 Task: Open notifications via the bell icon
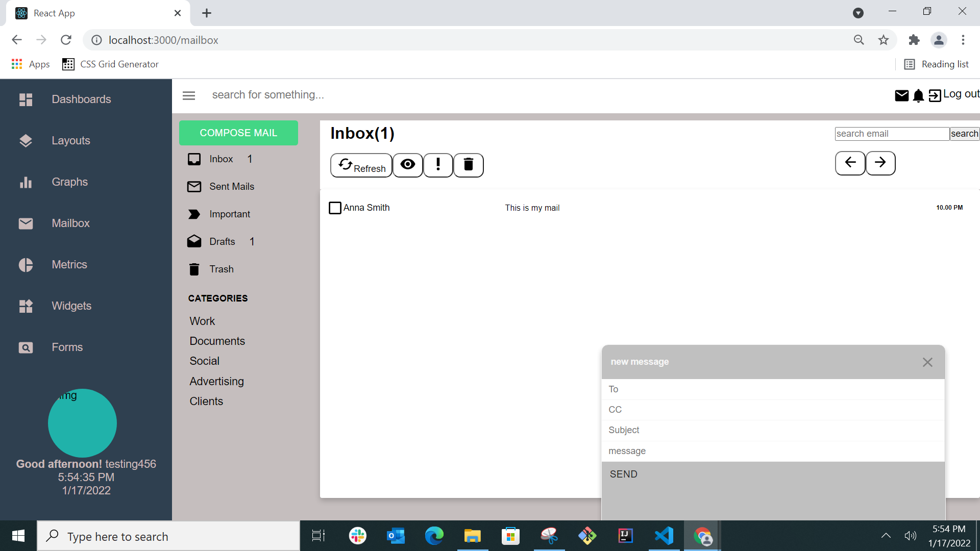(x=918, y=96)
